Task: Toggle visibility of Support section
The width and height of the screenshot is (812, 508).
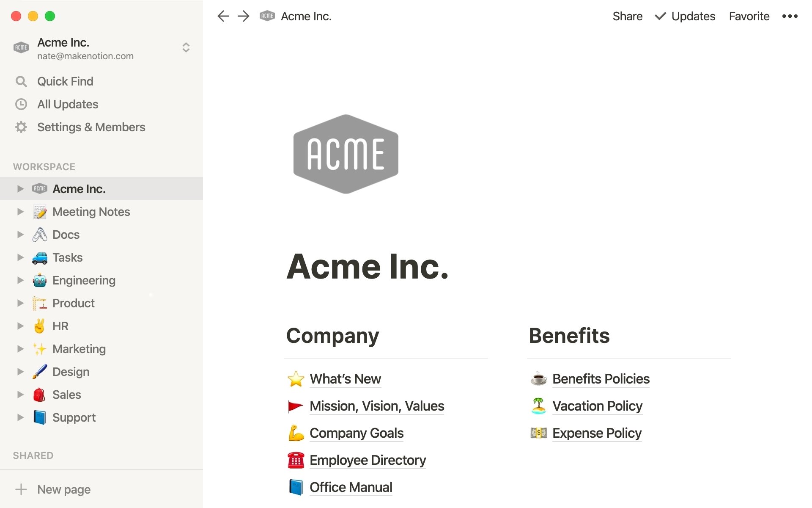Action: point(19,417)
